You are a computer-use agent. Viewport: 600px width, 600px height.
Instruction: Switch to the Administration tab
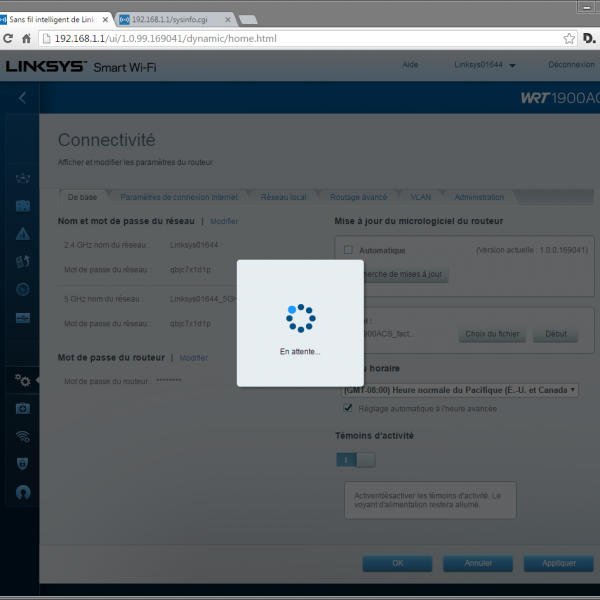(x=479, y=197)
